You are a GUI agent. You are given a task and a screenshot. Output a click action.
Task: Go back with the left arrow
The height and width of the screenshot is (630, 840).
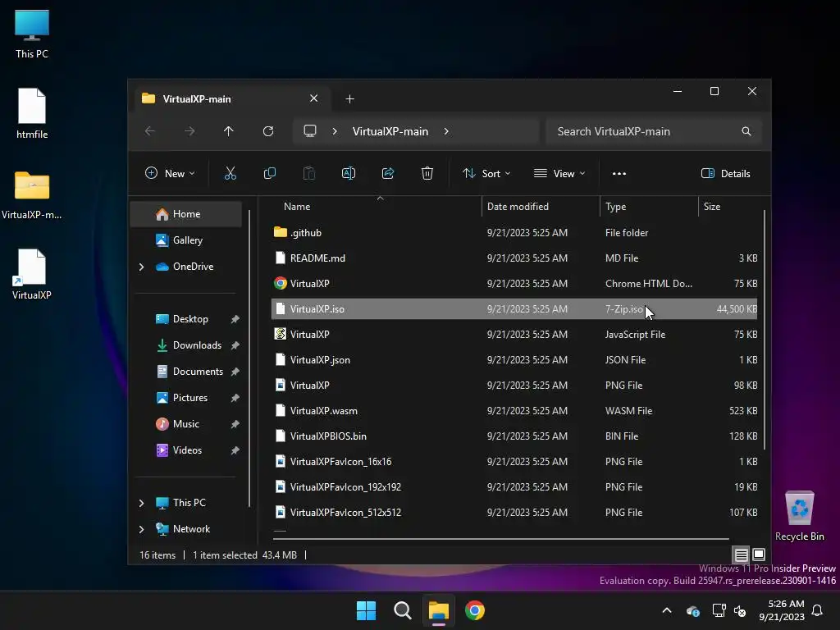pos(150,131)
